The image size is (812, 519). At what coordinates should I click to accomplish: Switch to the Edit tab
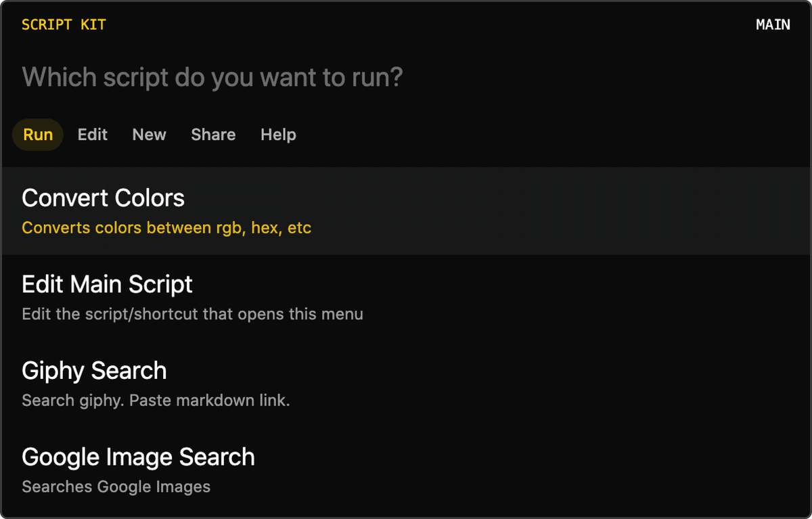(x=93, y=135)
